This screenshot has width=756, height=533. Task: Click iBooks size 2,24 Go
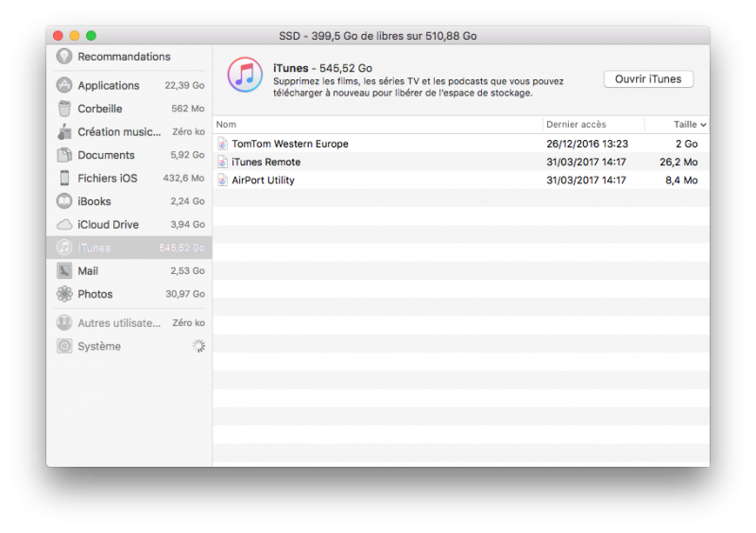coord(187,201)
